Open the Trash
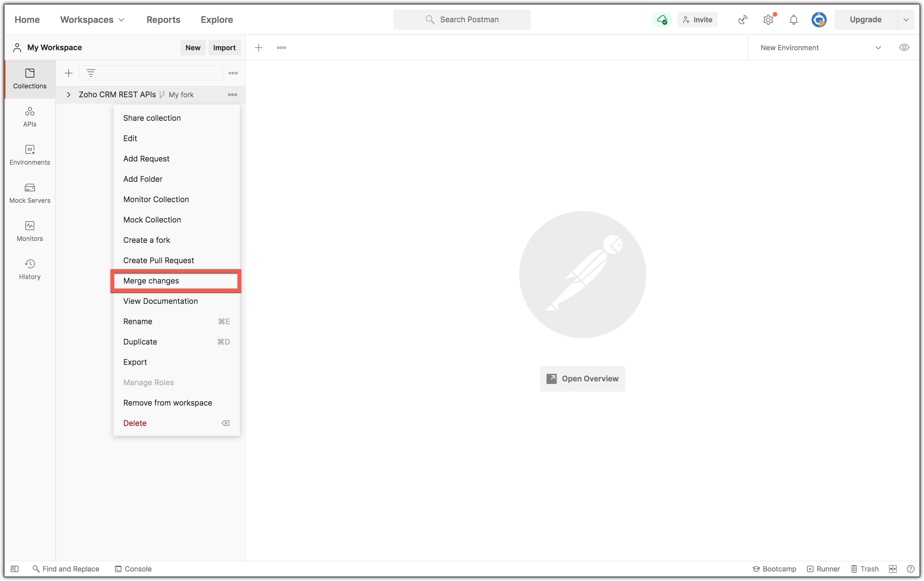 click(x=864, y=569)
